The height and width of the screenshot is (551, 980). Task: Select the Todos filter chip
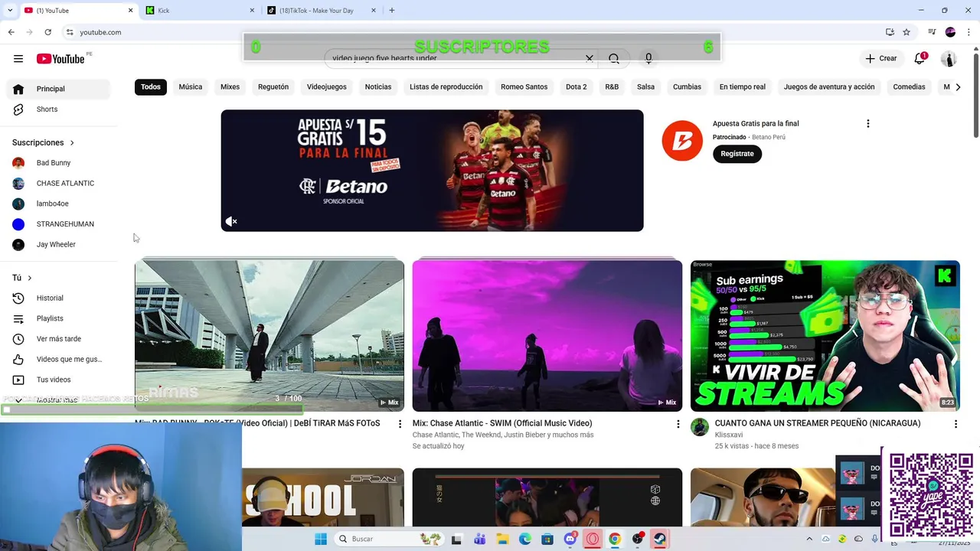[151, 86]
